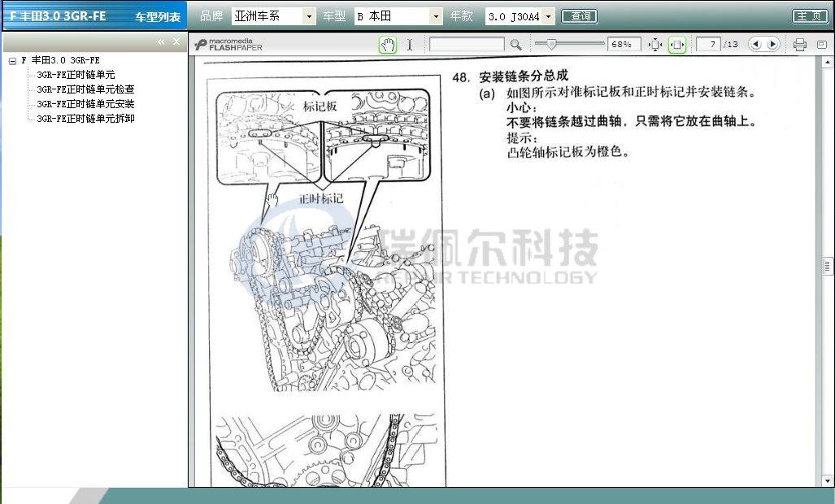Print the document with printer icon

(x=799, y=45)
